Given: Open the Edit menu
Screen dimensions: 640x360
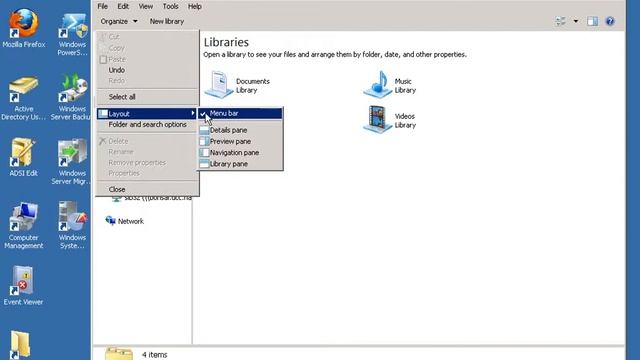Looking at the screenshot, I should (123, 7).
